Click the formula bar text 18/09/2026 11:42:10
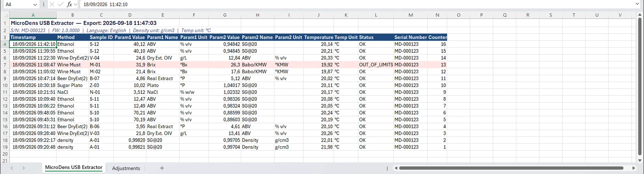Image resolution: width=644 pixels, height=174 pixels. coord(105,4)
